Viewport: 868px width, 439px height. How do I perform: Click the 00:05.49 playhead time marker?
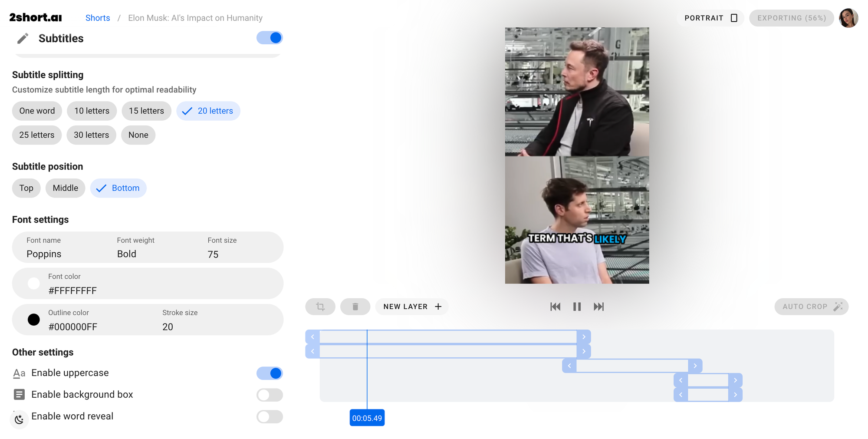pos(367,418)
